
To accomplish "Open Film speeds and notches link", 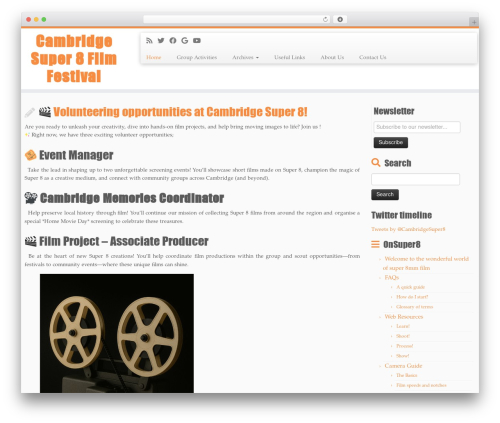I will tap(421, 385).
